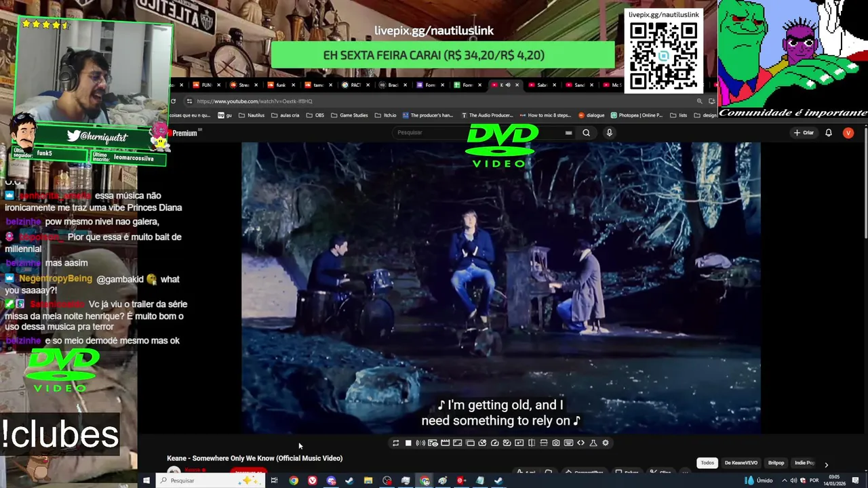
Task: Open the Windows Start menu
Action: (146, 481)
